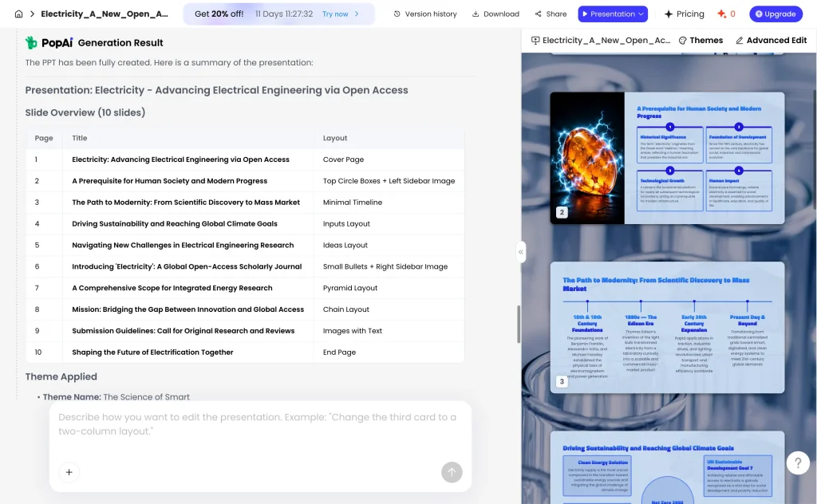Switch to the Electricity_A_New_Open_Ac... slides tab
Screen dimensions: 817x504
click(601, 40)
